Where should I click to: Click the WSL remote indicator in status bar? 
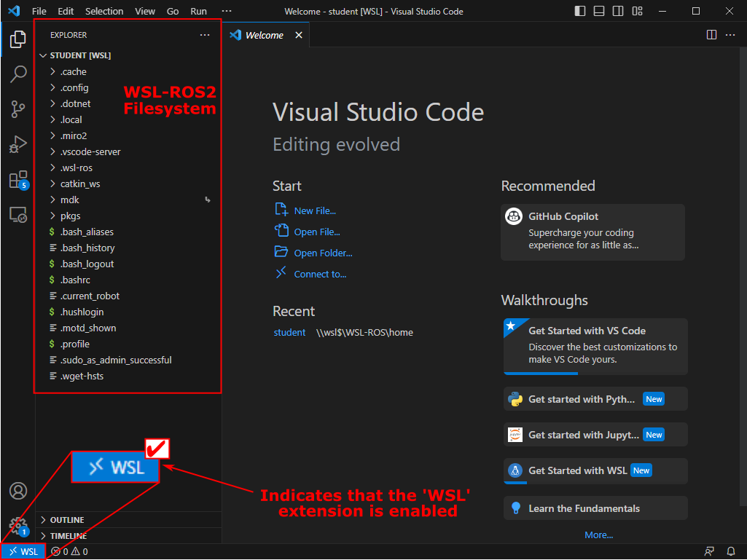point(23,551)
